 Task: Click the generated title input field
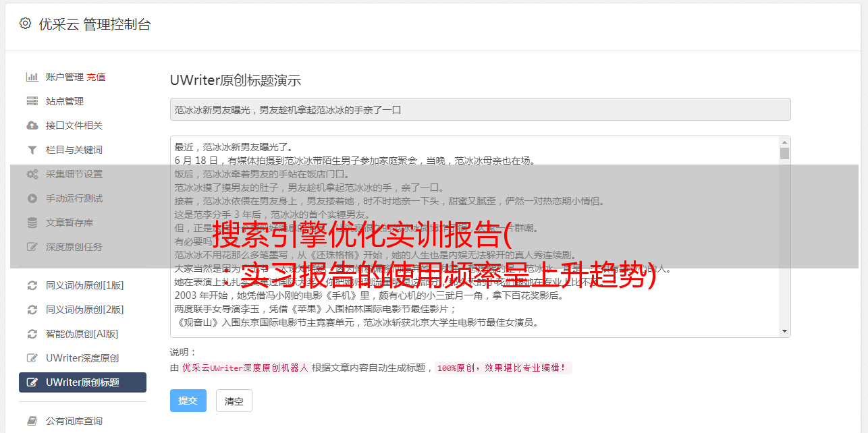(480, 109)
